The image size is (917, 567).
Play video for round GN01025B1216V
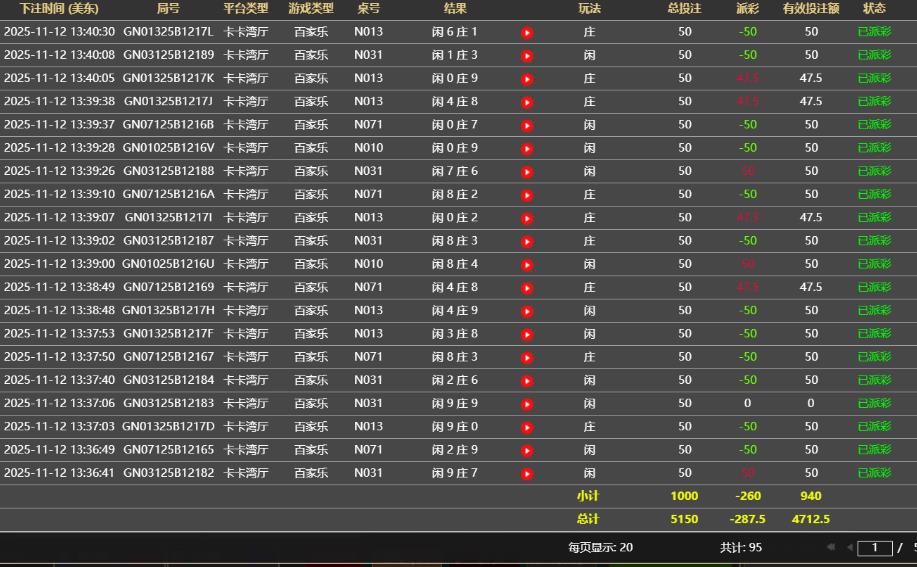(527, 148)
